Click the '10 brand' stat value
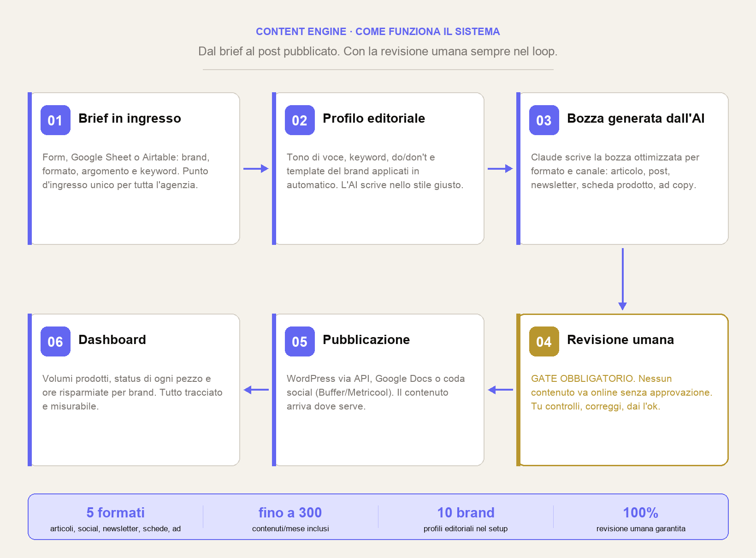 pos(466,513)
